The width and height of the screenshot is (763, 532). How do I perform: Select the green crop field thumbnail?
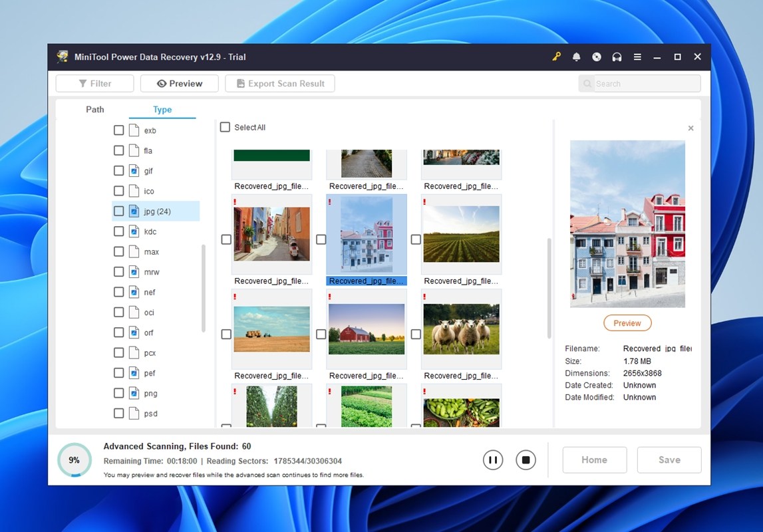461,234
